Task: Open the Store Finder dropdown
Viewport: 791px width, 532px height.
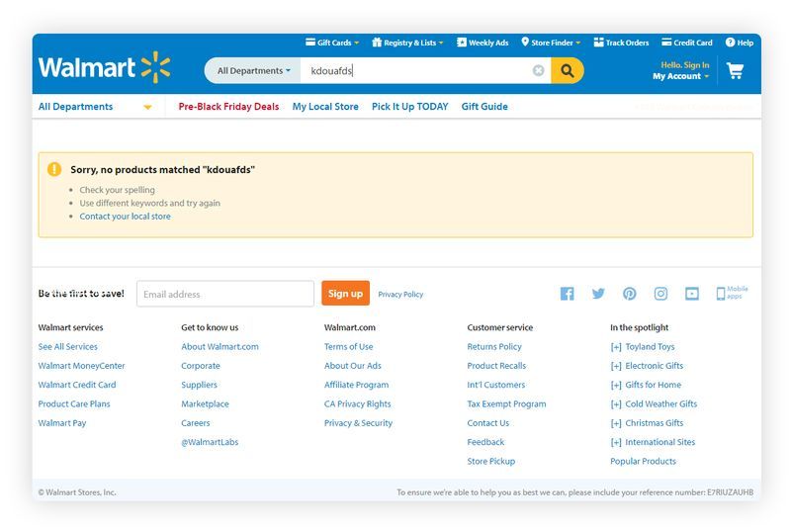Action: coord(551,43)
